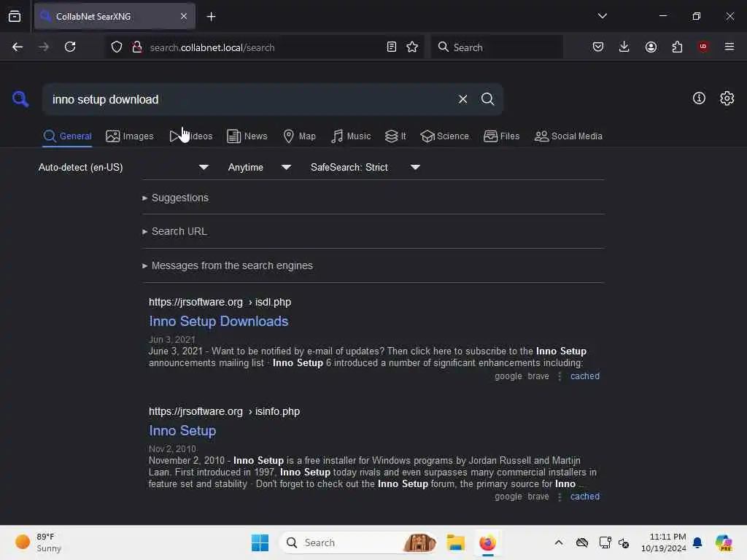Image resolution: width=747 pixels, height=560 pixels.
Task: Open cached link for Inno Setup Downloads
Action: [585, 376]
